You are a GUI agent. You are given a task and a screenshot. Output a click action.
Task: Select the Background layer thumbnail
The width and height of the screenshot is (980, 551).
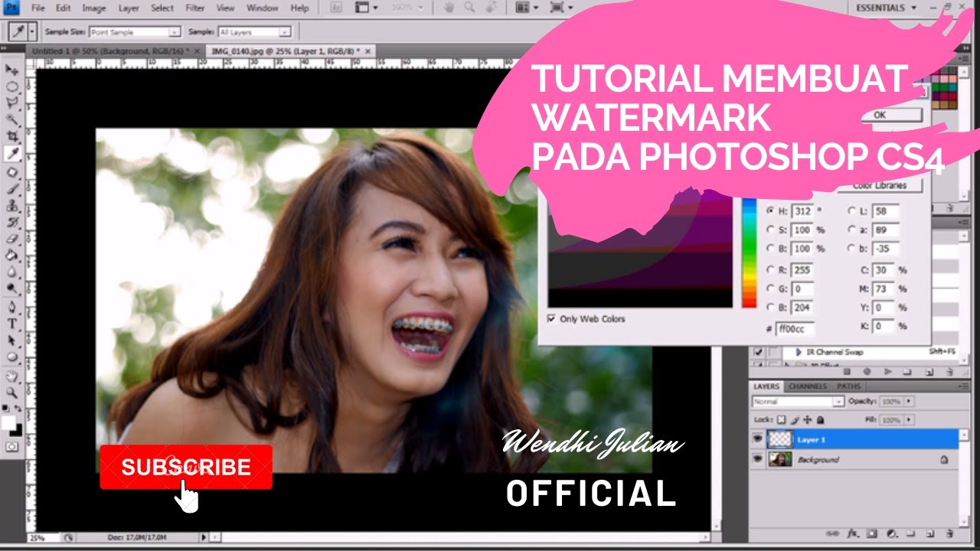coord(780,459)
